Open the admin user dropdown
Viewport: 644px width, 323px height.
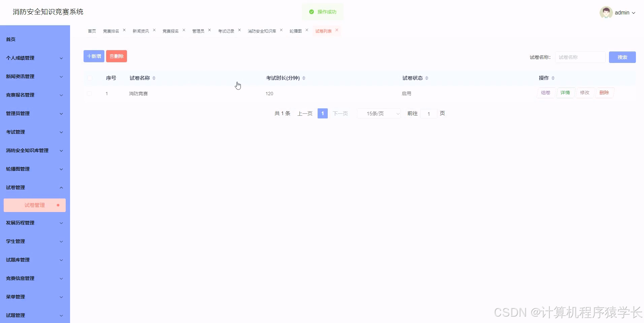[625, 12]
